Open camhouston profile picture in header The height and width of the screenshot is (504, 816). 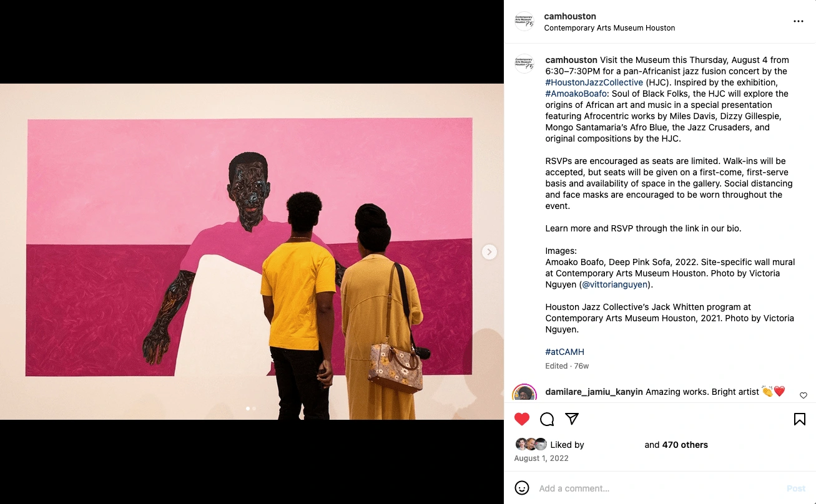coord(524,21)
